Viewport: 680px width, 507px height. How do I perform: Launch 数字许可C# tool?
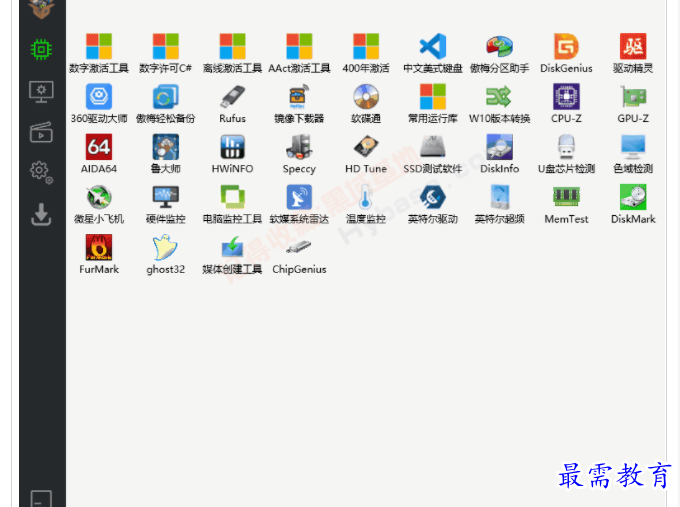[166, 53]
